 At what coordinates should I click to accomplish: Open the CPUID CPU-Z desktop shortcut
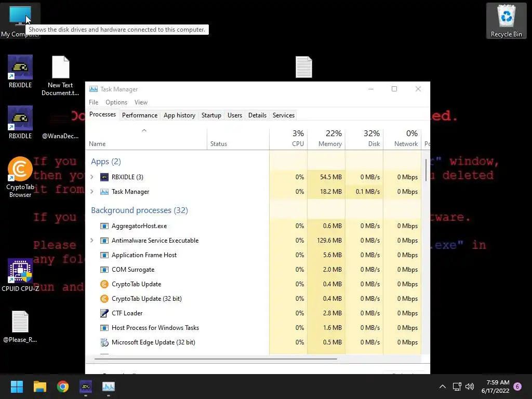pos(20,275)
